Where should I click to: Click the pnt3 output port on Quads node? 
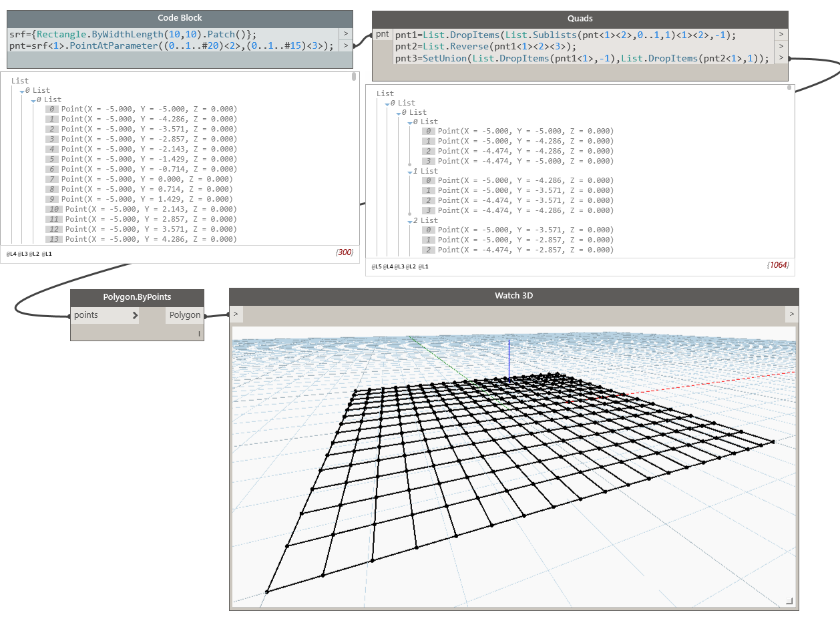(781, 58)
